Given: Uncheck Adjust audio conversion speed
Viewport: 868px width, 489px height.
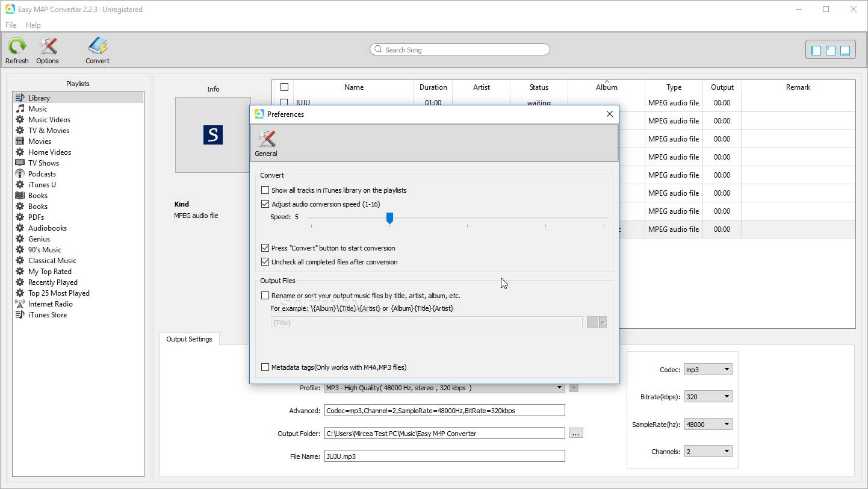Looking at the screenshot, I should [265, 204].
